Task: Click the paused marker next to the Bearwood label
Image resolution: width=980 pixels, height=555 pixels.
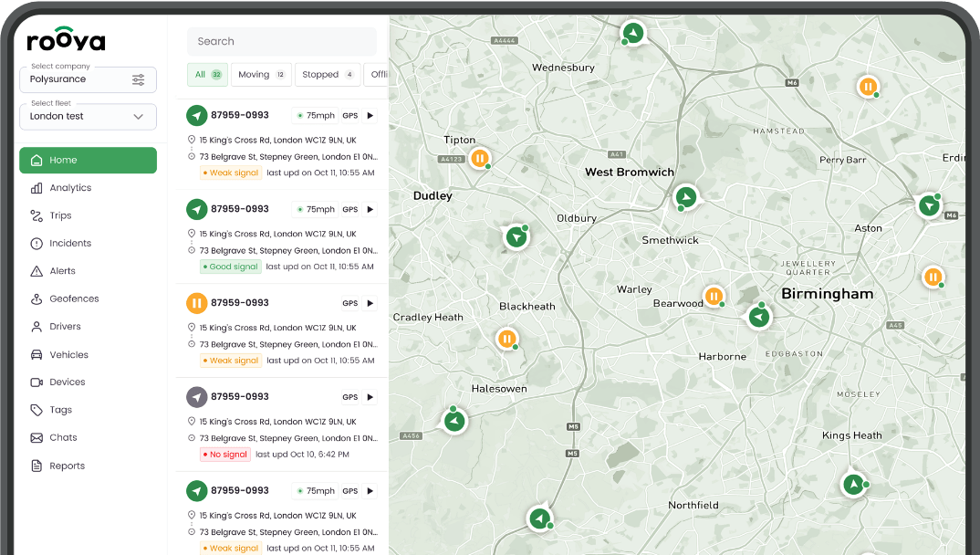Action: pos(714,296)
